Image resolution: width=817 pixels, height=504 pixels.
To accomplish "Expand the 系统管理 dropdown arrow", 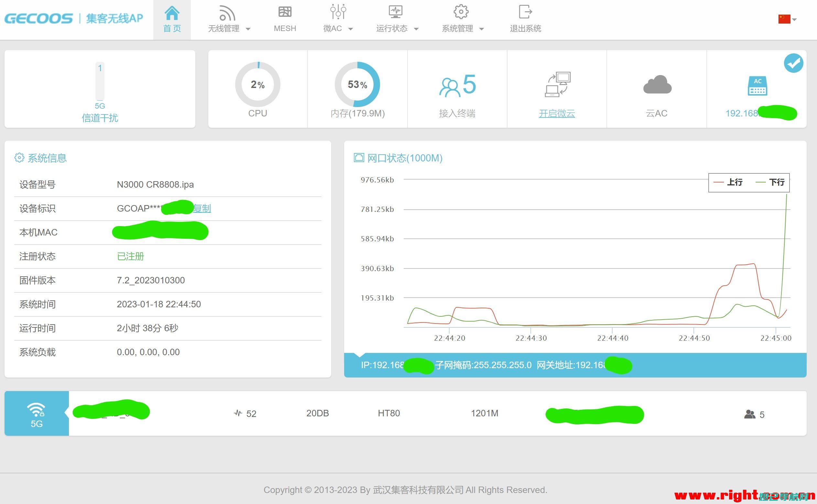I will tap(482, 29).
